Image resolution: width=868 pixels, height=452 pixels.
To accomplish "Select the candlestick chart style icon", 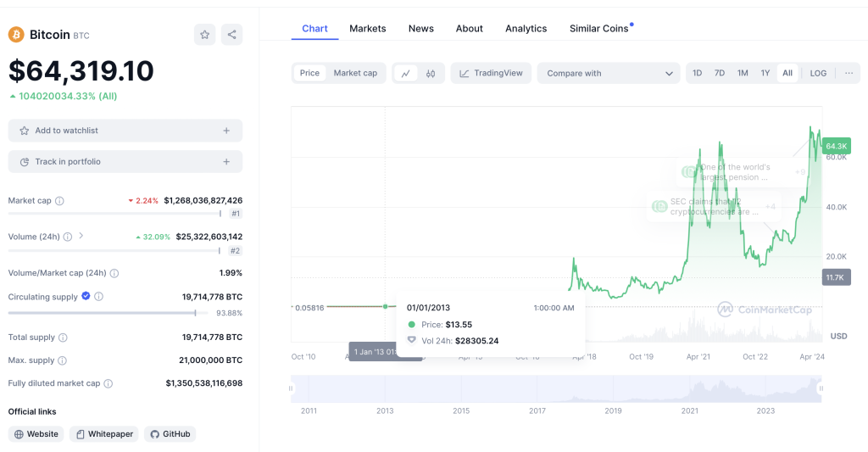I will click(431, 73).
